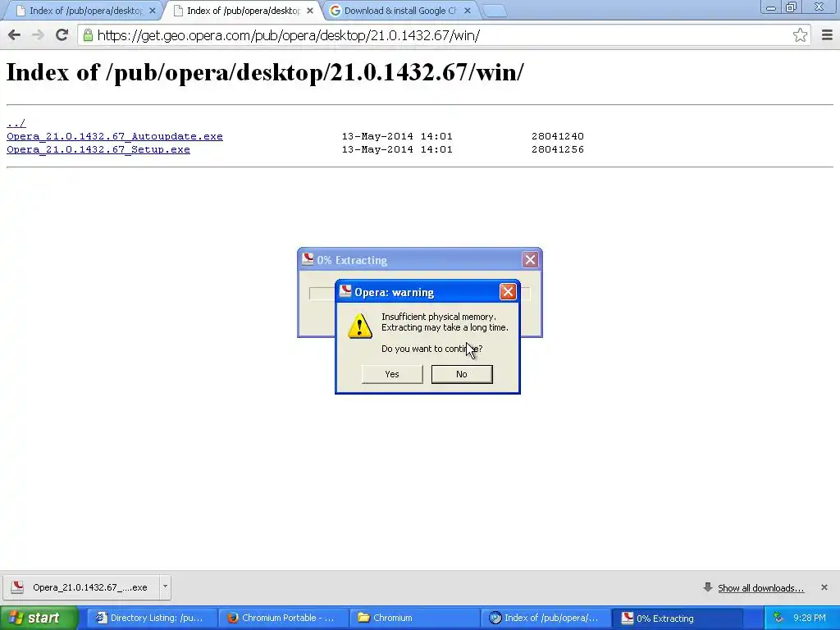This screenshot has height=630, width=840.
Task: Click the yellow warning triangle icon
Action: coord(360,326)
